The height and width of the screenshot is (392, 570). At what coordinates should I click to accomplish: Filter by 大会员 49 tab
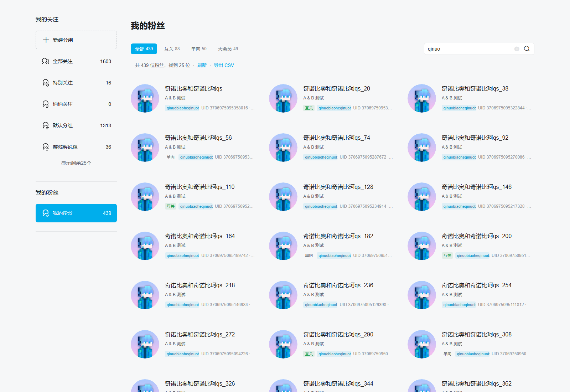228,49
